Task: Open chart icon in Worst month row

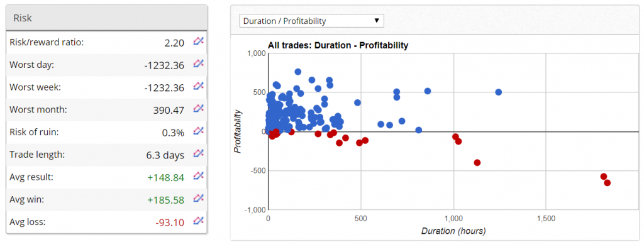Action: point(198,108)
